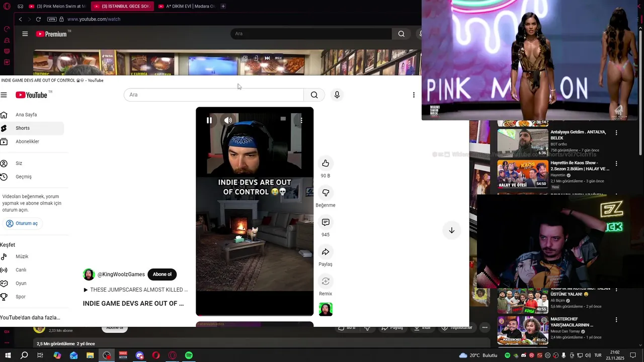
Task: Click YouTube logo in Shorts window
Action: pyautogui.click(x=31, y=95)
